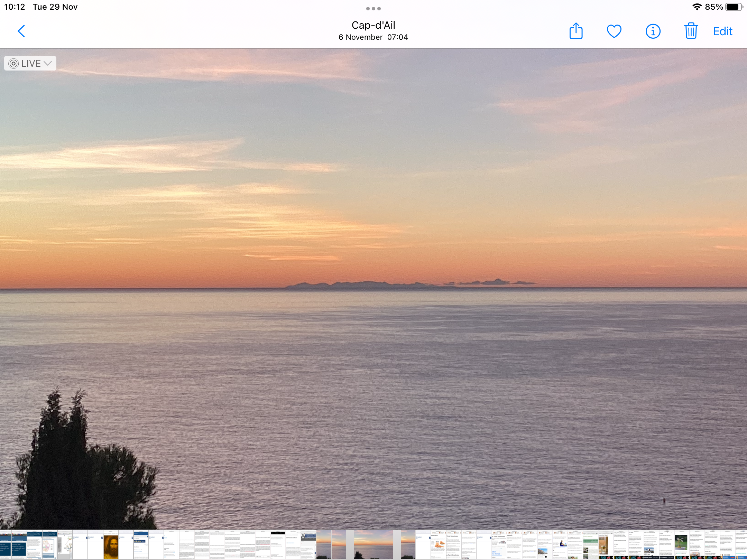
Task: Favorite the photo with the heart icon
Action: (x=614, y=31)
